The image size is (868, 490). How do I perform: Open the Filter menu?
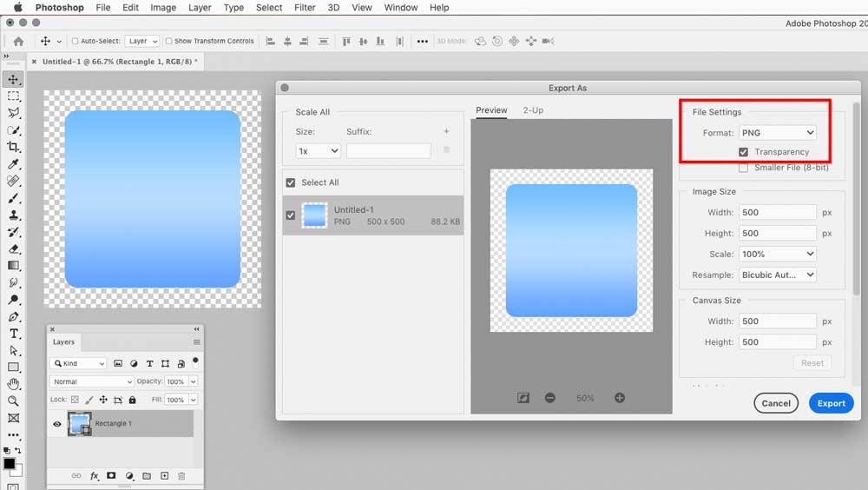[x=305, y=8]
